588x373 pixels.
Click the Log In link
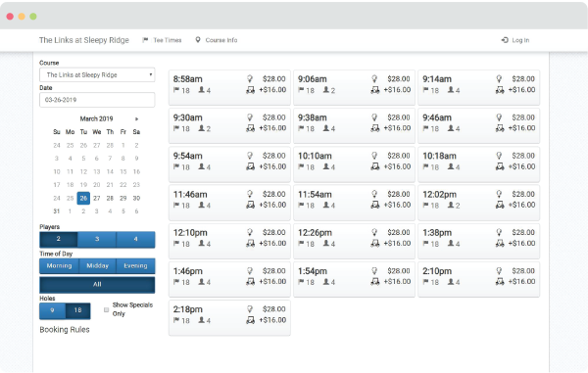515,40
